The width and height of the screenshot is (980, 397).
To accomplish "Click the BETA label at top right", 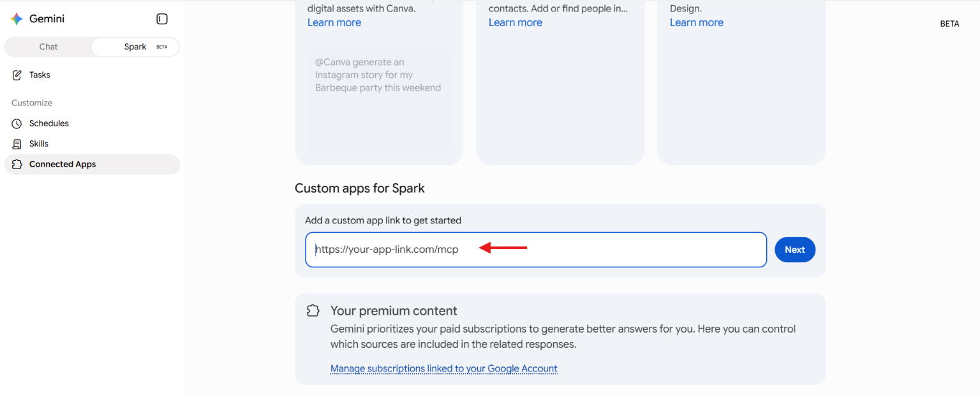I will (949, 24).
